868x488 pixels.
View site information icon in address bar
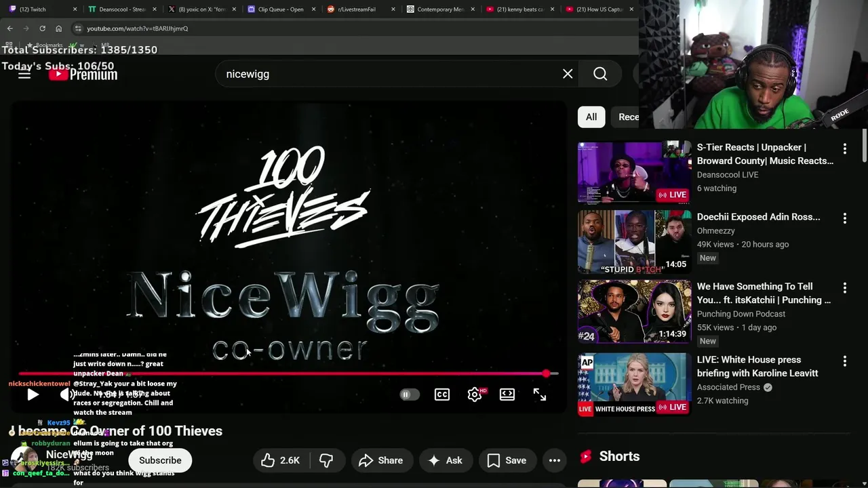[79, 28]
